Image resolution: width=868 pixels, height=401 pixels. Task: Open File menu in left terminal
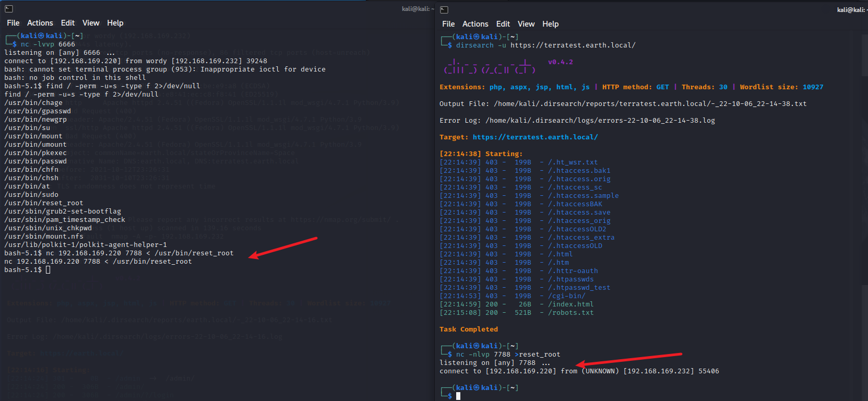(x=13, y=23)
